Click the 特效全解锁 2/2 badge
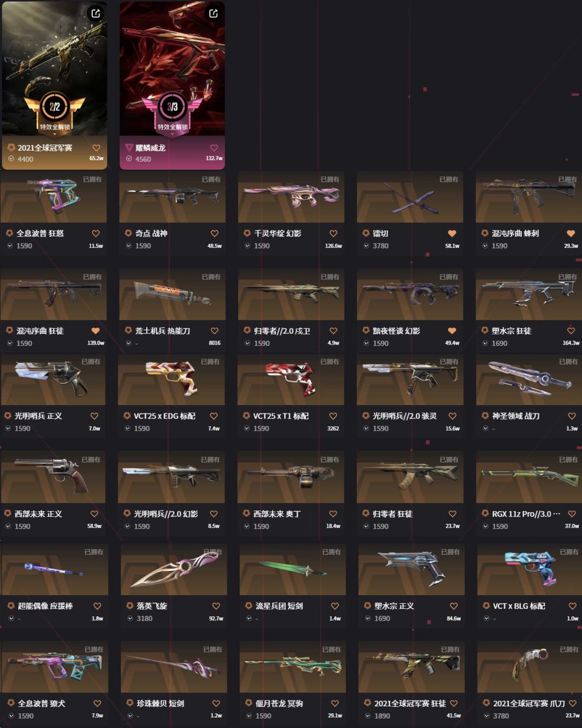The image size is (582, 728). coord(54,111)
